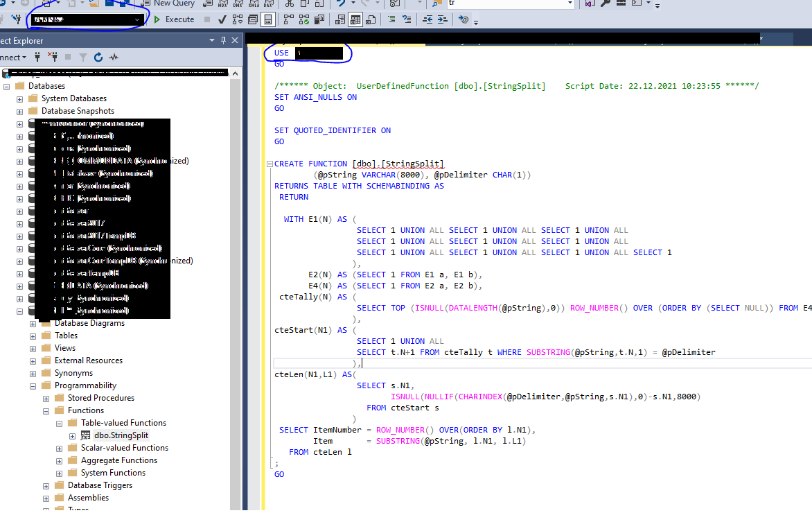The height and width of the screenshot is (513, 812).
Task: Select the Results to Grid icon
Action: [x=355, y=20]
